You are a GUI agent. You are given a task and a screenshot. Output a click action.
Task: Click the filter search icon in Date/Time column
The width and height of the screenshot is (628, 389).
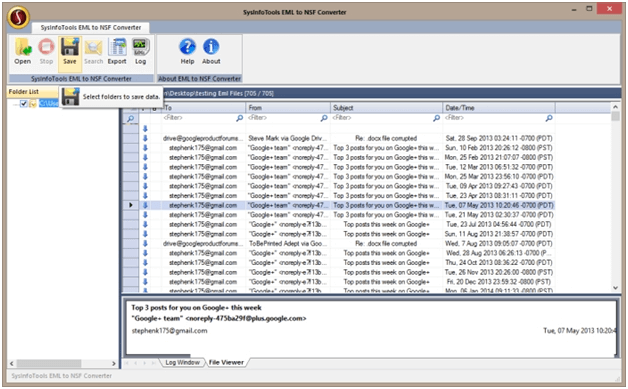tap(549, 118)
